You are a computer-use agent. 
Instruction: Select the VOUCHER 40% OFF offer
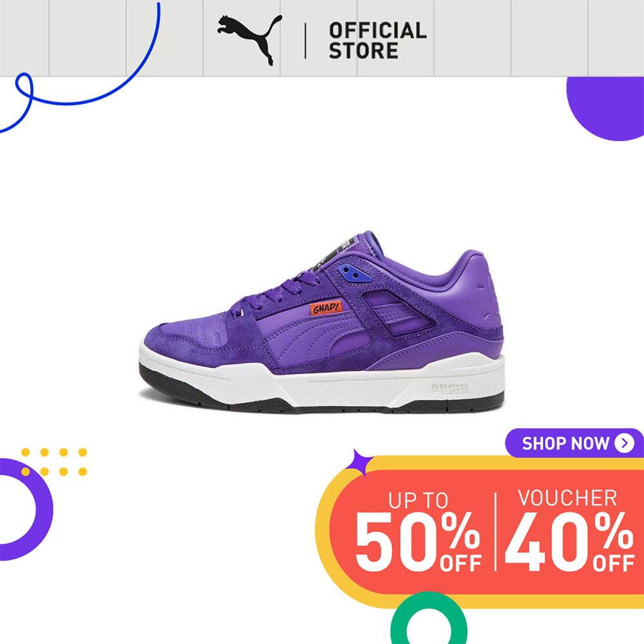click(x=569, y=530)
